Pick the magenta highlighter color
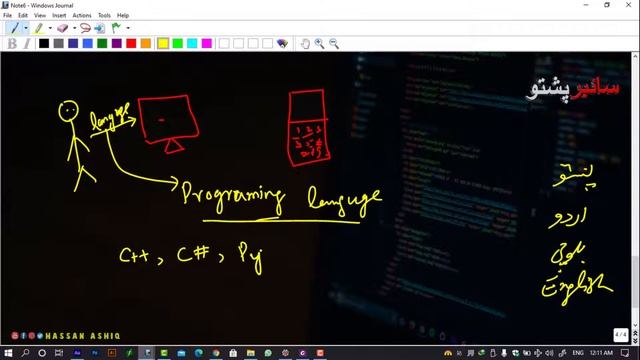Screen dimensions: 640x360 coord(207,43)
